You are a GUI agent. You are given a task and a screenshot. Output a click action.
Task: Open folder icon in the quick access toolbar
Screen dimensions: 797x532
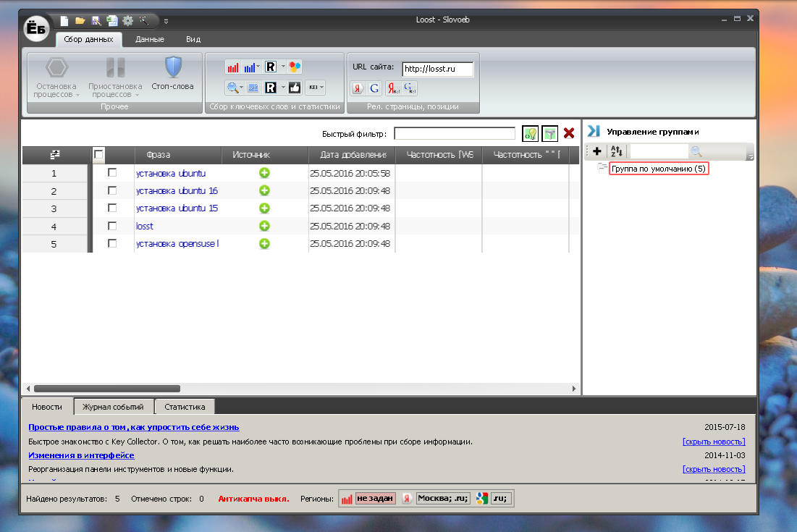(80, 21)
